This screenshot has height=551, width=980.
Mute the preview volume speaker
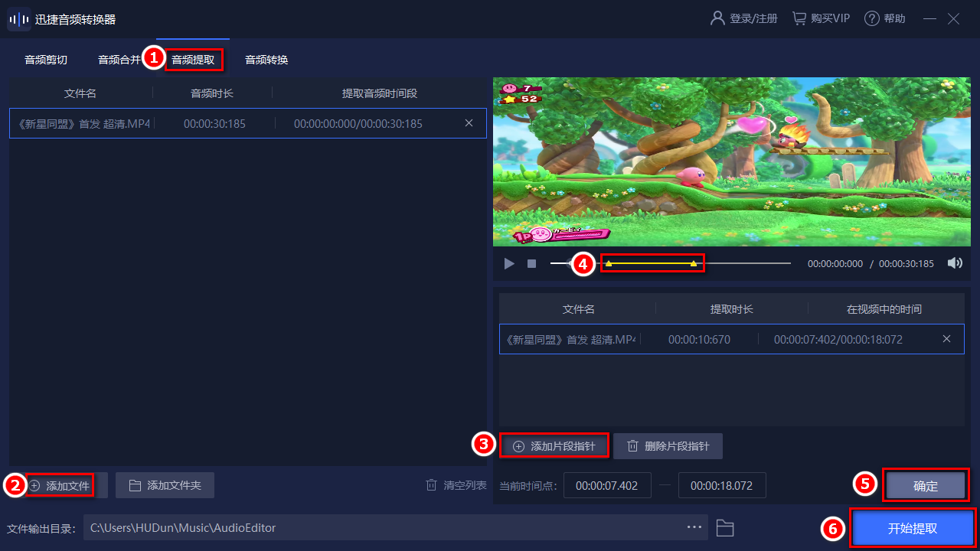(955, 263)
